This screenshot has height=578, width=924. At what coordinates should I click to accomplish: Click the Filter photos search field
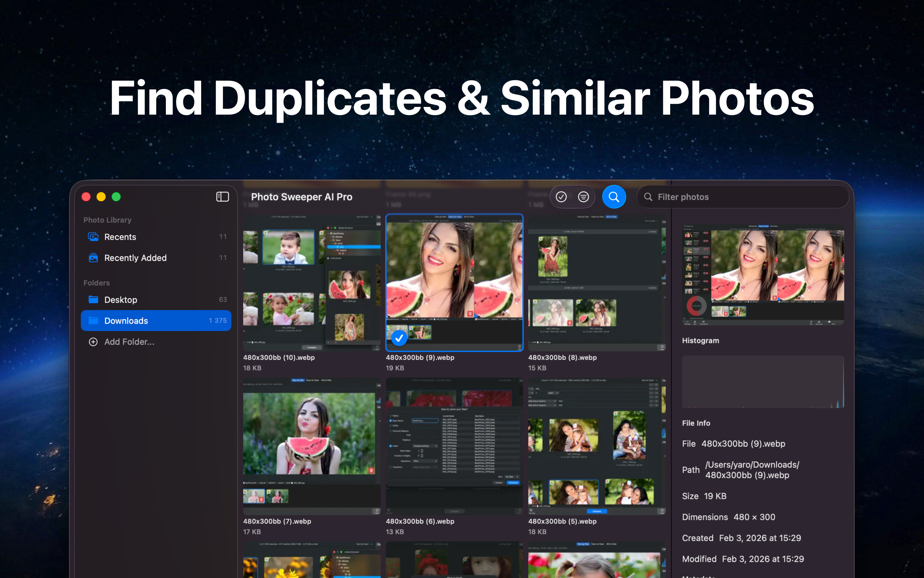pos(743,197)
